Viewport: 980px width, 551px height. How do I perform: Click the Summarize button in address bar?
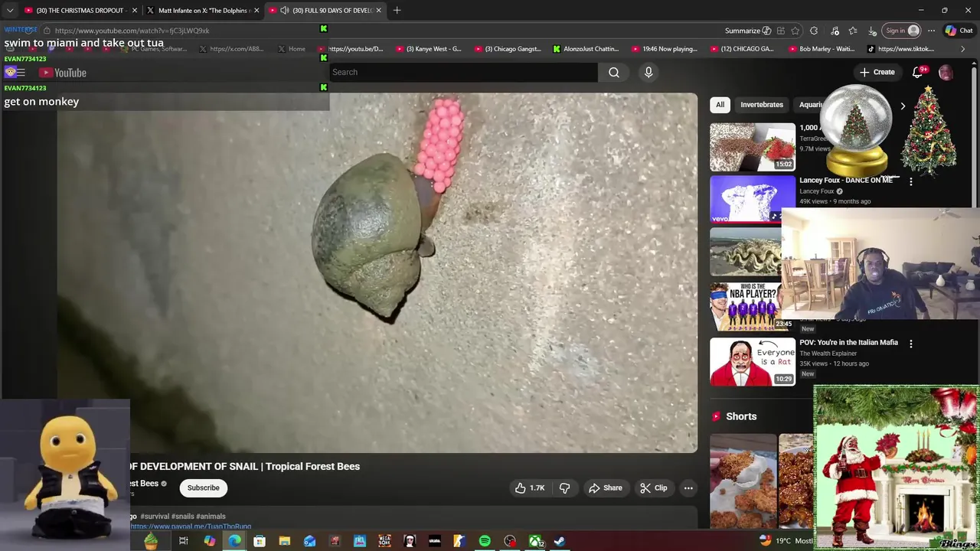pos(748,31)
